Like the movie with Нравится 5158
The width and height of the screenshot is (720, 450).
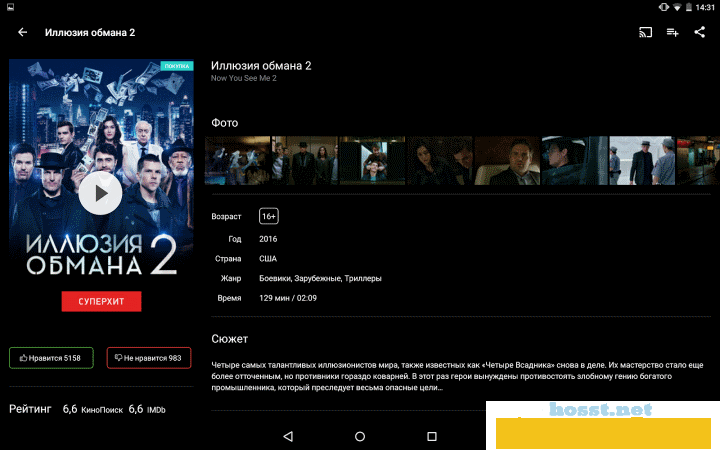click(51, 358)
